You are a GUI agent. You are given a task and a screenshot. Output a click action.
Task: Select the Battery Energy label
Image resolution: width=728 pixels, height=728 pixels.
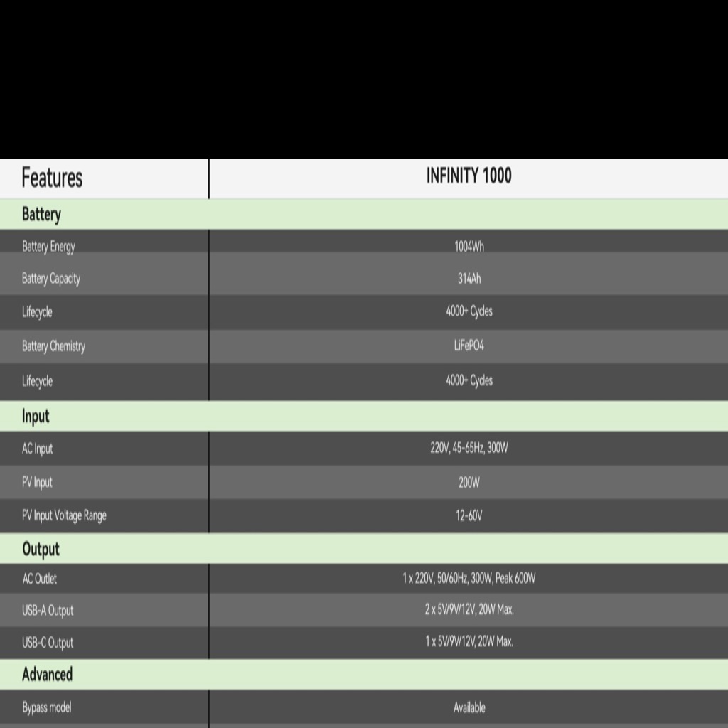[48, 247]
